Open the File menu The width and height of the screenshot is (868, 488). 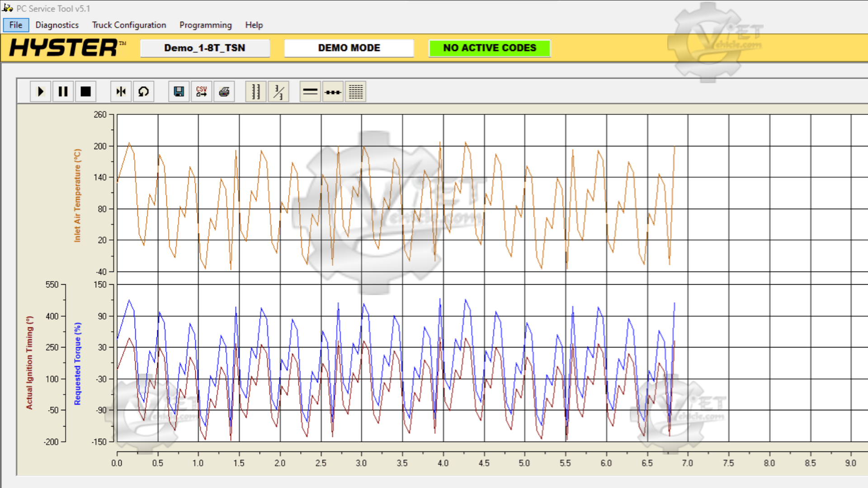click(x=16, y=25)
